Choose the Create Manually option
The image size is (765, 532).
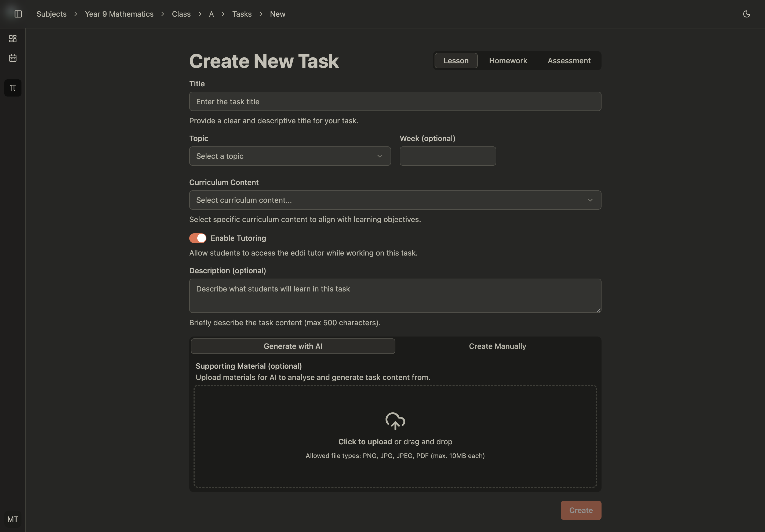click(497, 346)
